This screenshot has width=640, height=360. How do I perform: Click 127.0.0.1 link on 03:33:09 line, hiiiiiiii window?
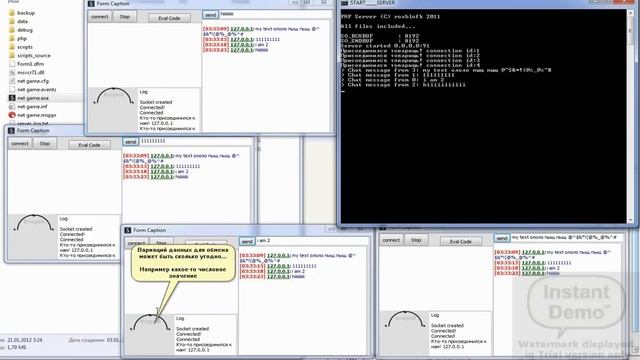coord(242,29)
